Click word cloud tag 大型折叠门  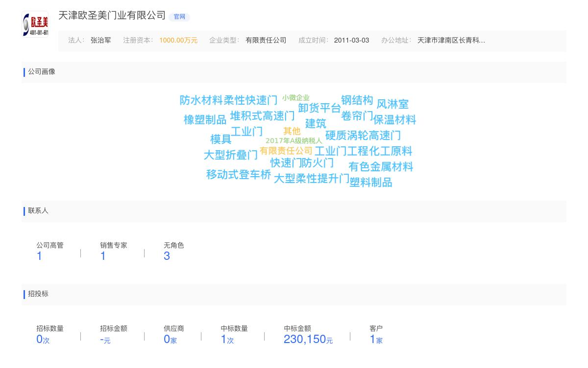[x=231, y=155]
